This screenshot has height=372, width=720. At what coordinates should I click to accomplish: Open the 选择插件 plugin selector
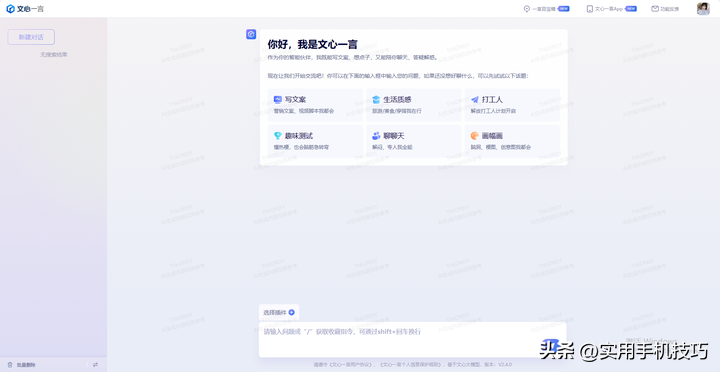point(279,312)
